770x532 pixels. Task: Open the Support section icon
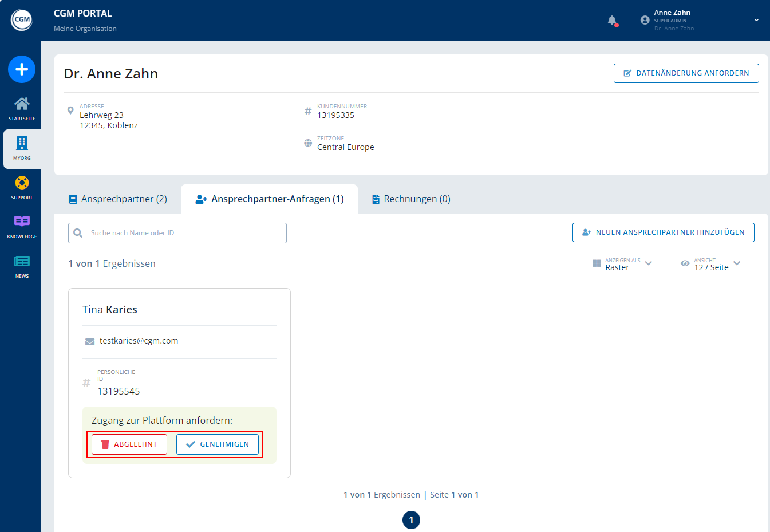(21, 187)
